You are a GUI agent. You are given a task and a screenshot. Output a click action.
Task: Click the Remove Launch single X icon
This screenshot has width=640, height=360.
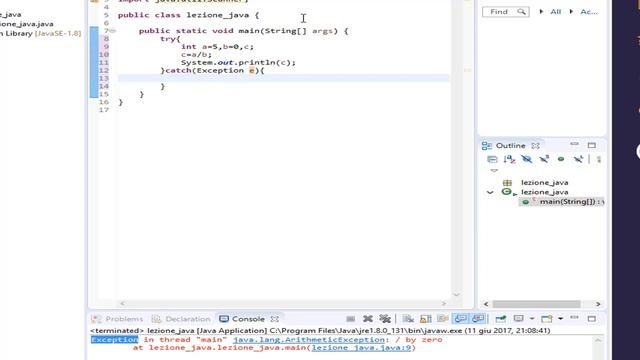368,319
